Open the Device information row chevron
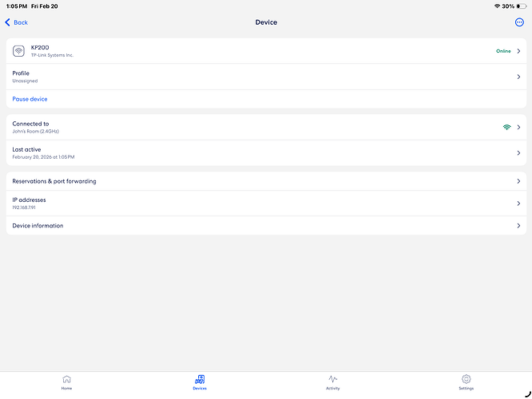Screen dimensions: 532x399 (518, 225)
